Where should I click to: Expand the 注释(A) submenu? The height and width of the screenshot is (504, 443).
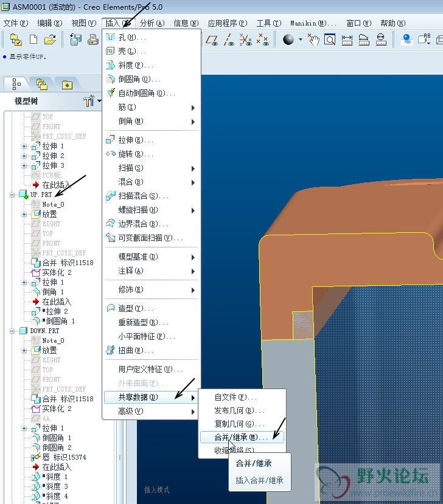click(x=152, y=271)
